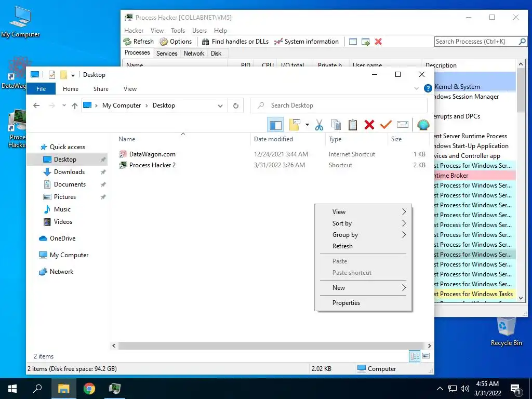Choose Properties in context menu
Image resolution: width=532 pixels, height=399 pixels.
coord(363,303)
